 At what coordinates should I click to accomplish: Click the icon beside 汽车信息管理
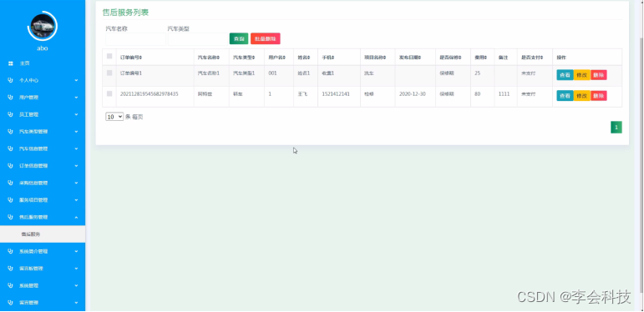(x=10, y=148)
